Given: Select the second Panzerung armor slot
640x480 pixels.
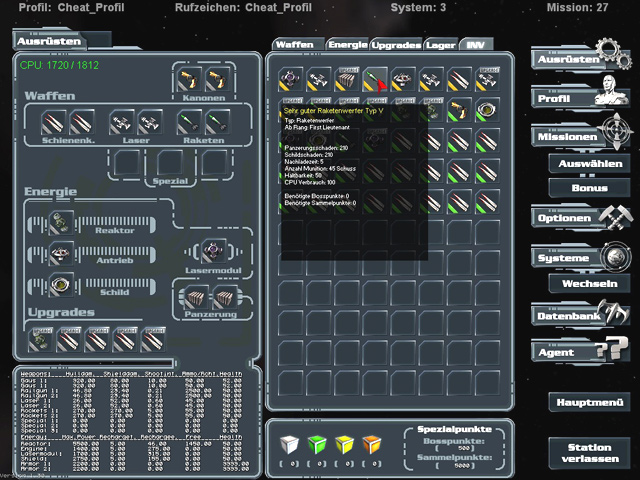Looking at the screenshot, I should click(224, 298).
